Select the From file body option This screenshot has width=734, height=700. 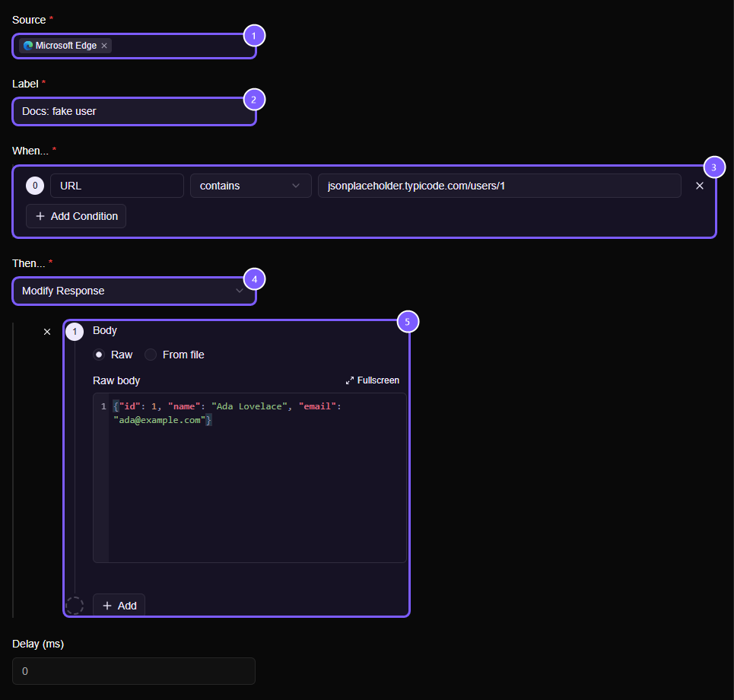pyautogui.click(x=151, y=355)
